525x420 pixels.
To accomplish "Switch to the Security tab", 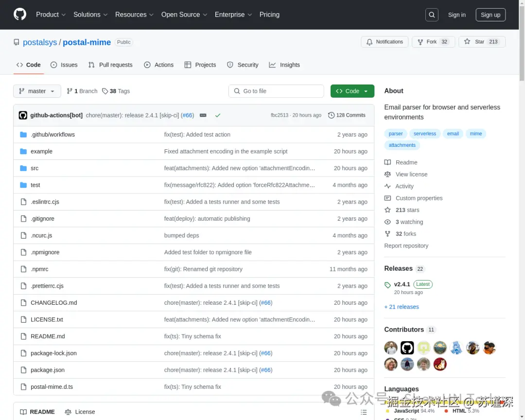I will point(243,65).
